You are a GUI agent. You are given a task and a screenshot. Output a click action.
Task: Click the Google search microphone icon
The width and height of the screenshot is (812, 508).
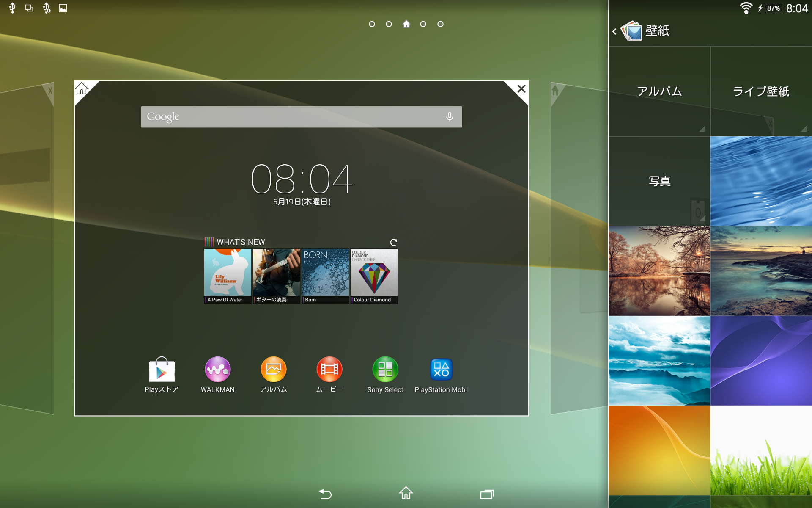[450, 116]
